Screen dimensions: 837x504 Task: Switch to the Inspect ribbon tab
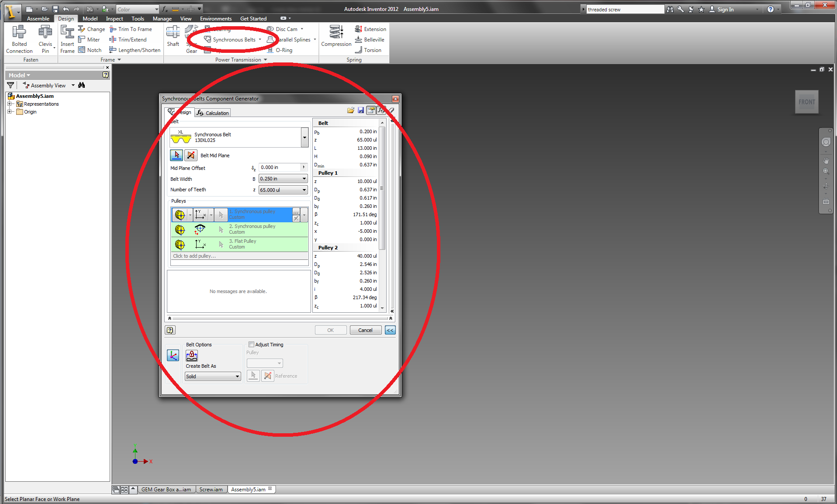pos(114,19)
